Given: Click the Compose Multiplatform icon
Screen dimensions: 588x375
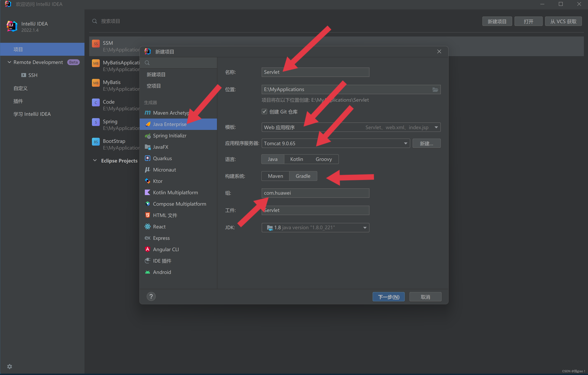Looking at the screenshot, I should pos(147,204).
